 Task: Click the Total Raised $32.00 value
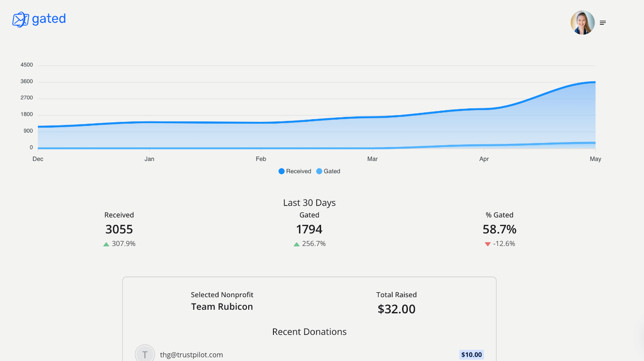[396, 309]
